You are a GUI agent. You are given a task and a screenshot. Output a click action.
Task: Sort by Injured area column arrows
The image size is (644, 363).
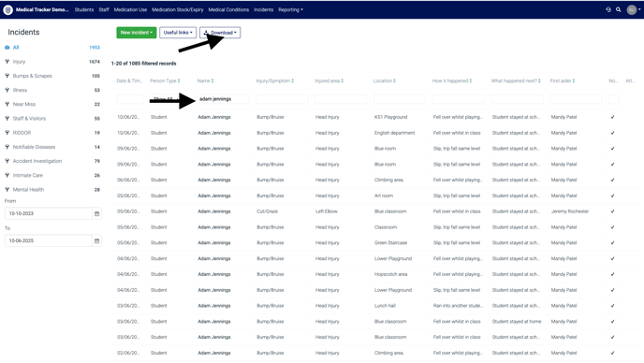click(343, 80)
